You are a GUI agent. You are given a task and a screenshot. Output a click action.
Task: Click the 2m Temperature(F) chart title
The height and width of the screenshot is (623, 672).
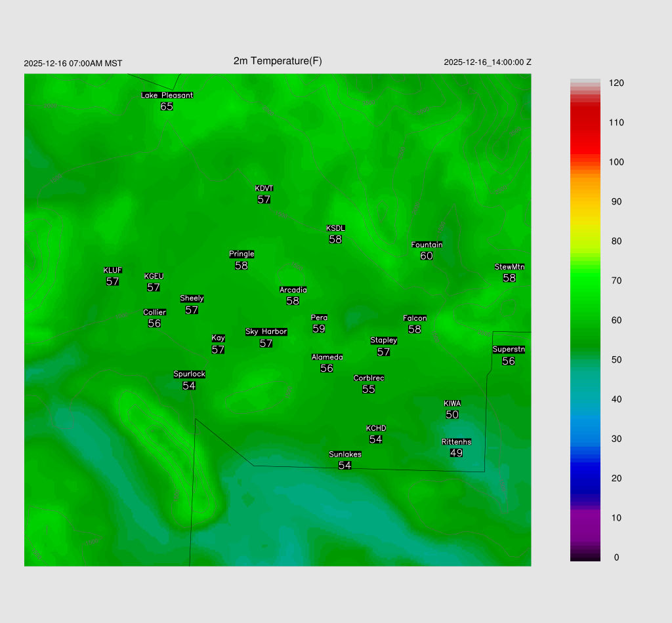coord(278,61)
